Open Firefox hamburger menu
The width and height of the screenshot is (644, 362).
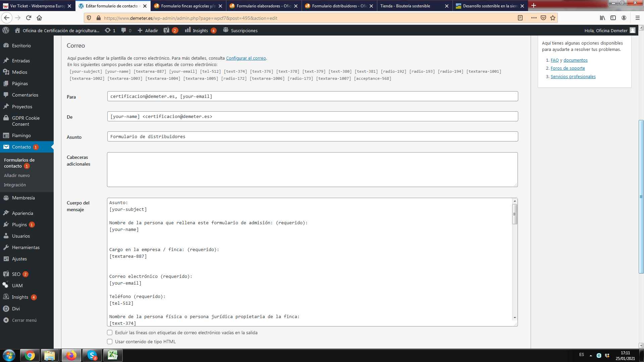[638, 18]
